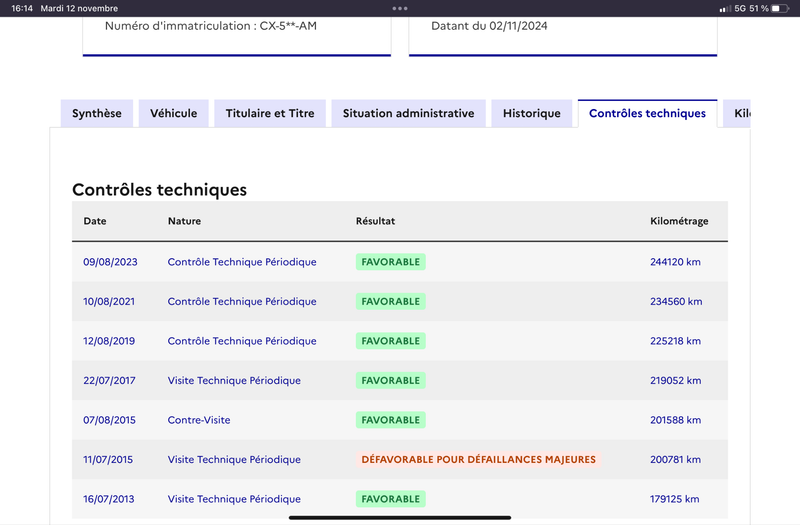The image size is (800, 525).
Task: Click the Résultat column header
Action: tap(376, 221)
